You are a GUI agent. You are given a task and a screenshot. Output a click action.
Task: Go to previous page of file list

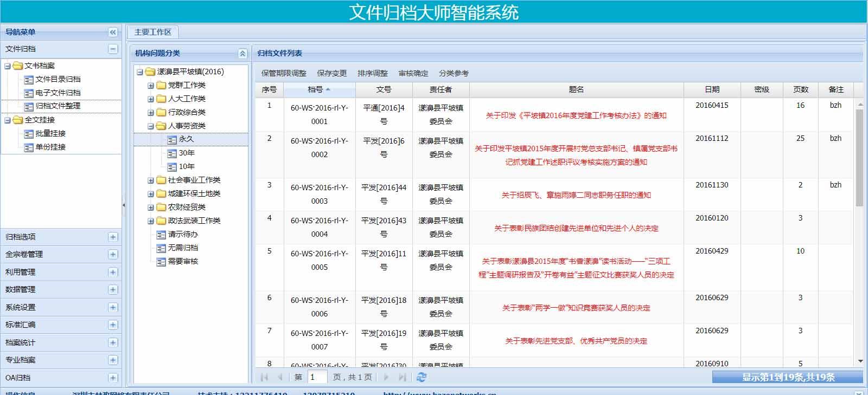(x=280, y=377)
